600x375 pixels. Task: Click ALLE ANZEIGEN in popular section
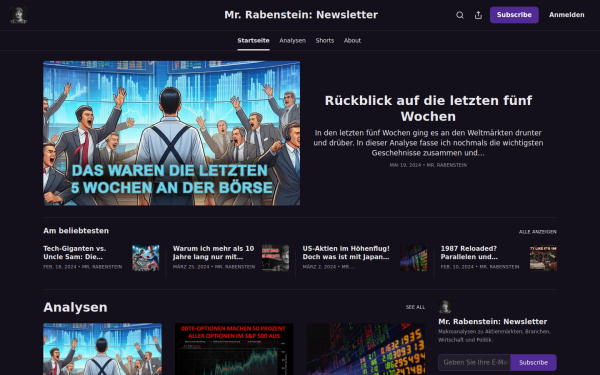point(538,232)
